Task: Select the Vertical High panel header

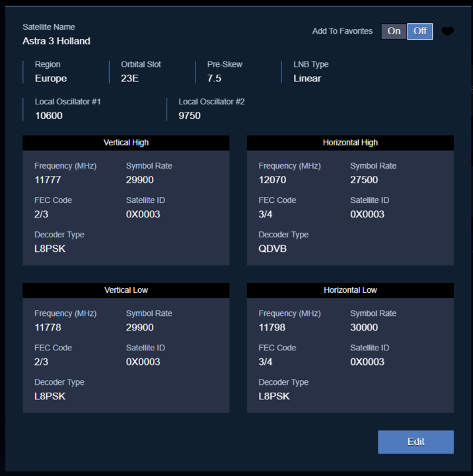Action: click(x=126, y=143)
